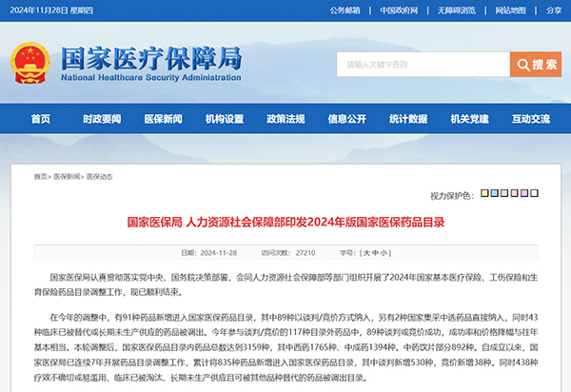571x392 pixels.
Task: Open 统计数据 navigation item
Action: (x=408, y=119)
